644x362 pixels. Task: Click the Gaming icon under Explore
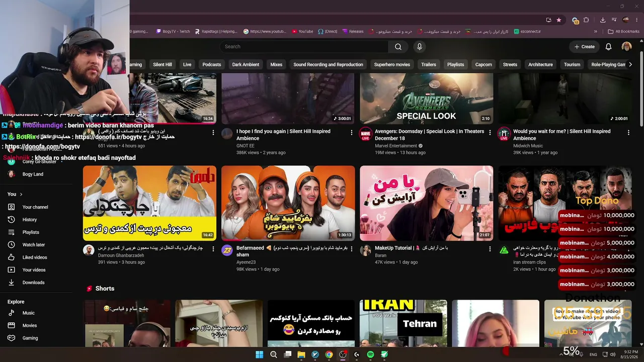click(x=11, y=338)
